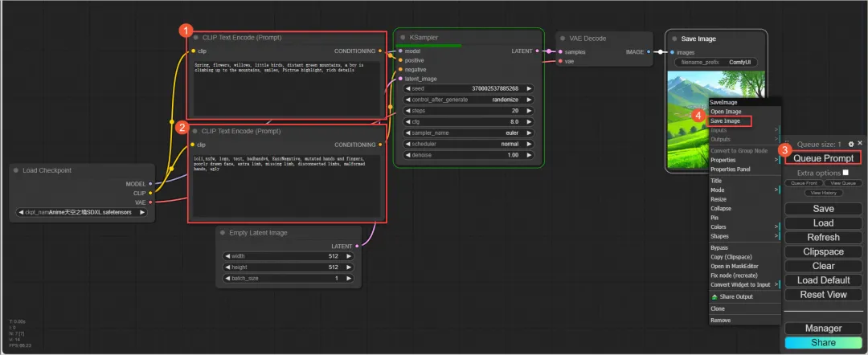The height and width of the screenshot is (355, 868).
Task: Select Clone in context menu
Action: point(744,308)
